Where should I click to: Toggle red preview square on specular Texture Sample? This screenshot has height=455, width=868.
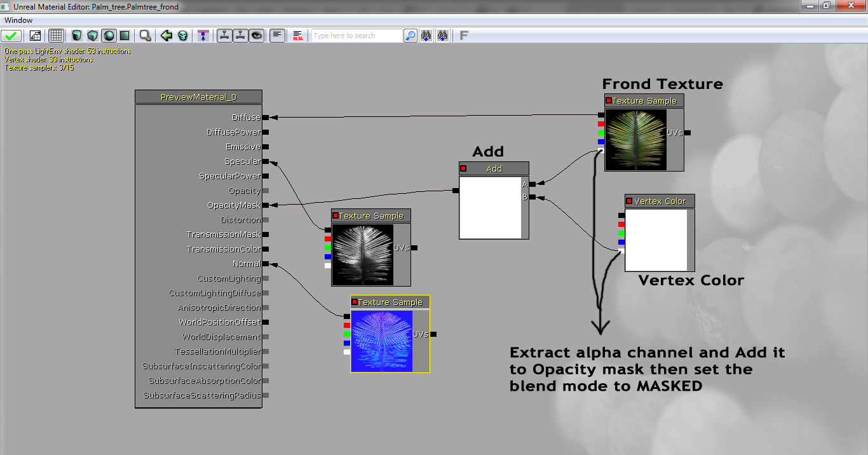pyautogui.click(x=335, y=215)
